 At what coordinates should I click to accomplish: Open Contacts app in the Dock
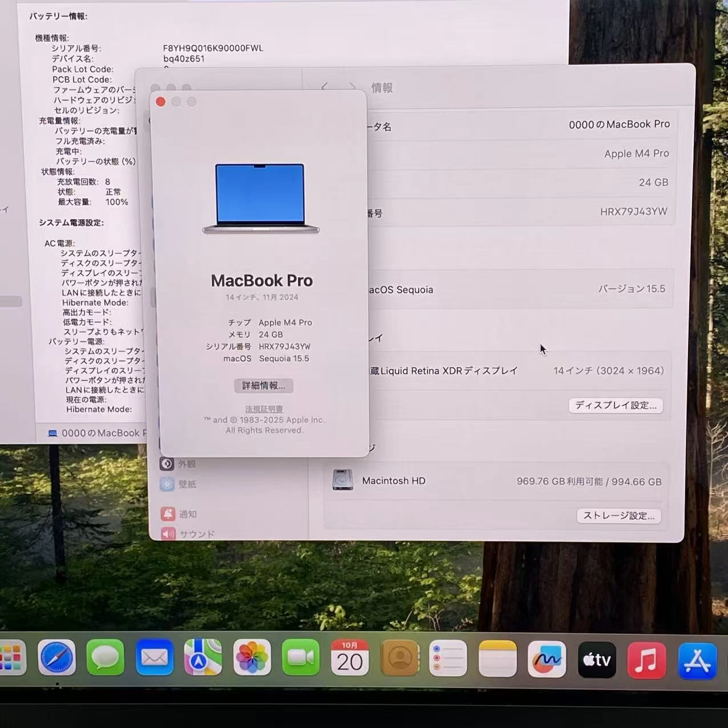pyautogui.click(x=399, y=658)
